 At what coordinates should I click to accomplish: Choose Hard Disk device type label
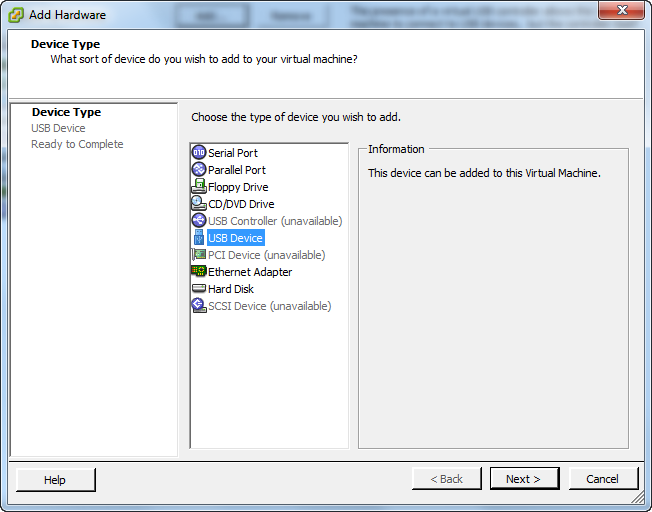pos(231,289)
